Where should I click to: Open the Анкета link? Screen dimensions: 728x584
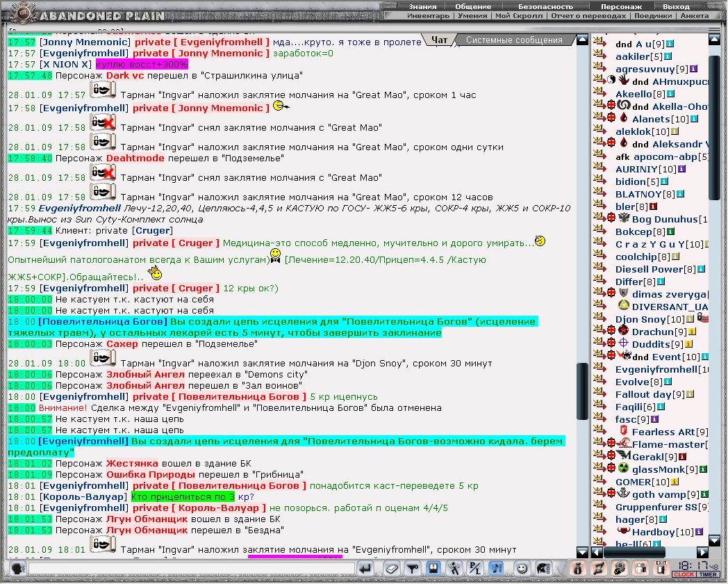click(x=694, y=16)
